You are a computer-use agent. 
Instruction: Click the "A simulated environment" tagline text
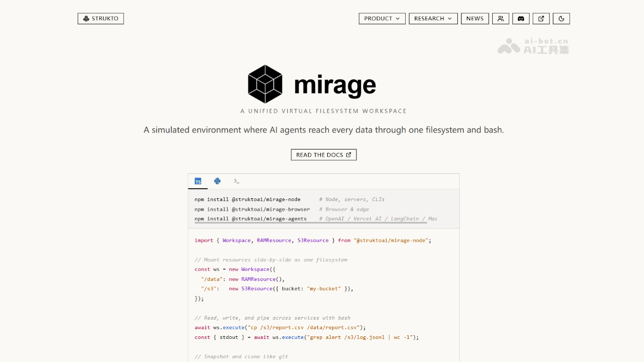click(324, 130)
